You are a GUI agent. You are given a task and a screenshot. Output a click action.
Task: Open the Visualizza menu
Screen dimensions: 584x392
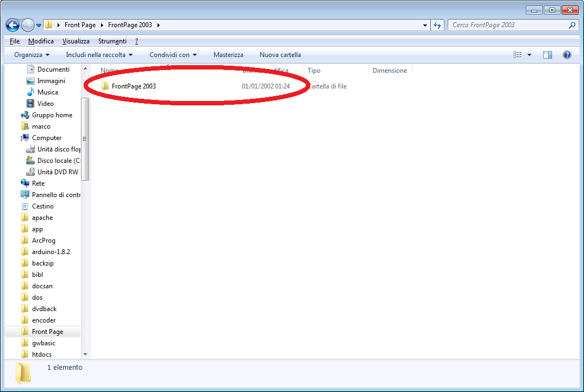click(x=76, y=41)
